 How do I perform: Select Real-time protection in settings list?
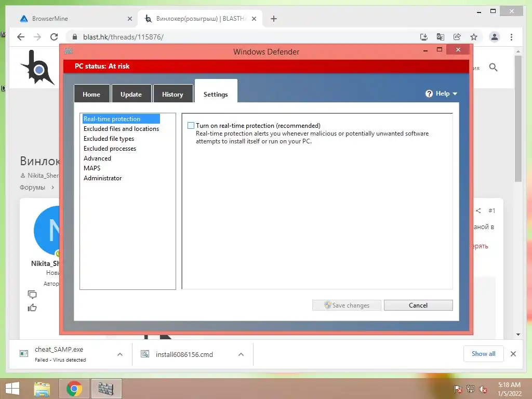(121, 119)
